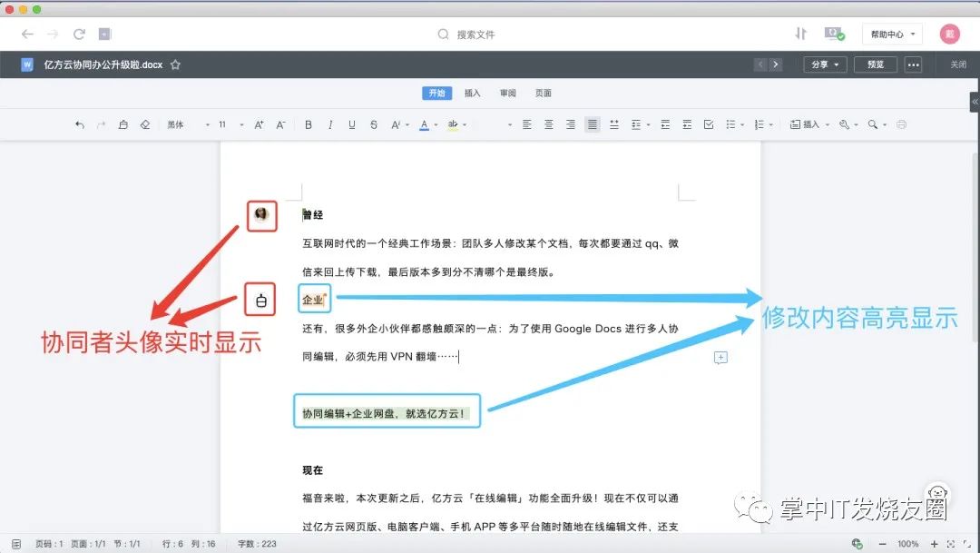Image resolution: width=980 pixels, height=553 pixels.
Task: Toggle justify alignment
Action: tap(592, 124)
